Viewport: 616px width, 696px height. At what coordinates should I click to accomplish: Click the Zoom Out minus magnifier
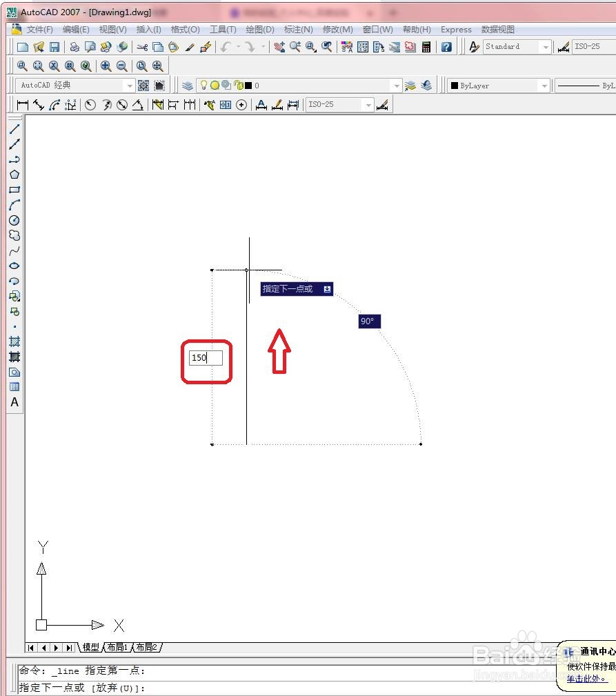[121, 66]
